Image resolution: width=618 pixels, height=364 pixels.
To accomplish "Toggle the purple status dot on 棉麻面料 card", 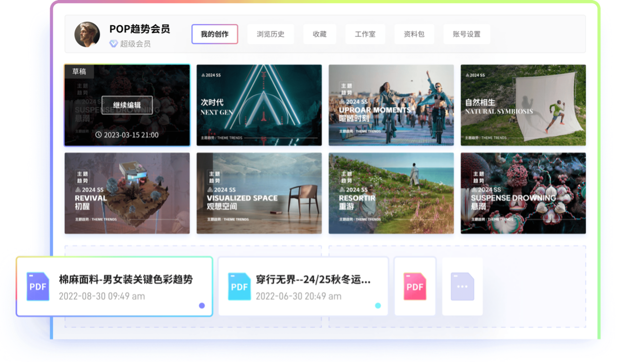I will [x=202, y=306].
